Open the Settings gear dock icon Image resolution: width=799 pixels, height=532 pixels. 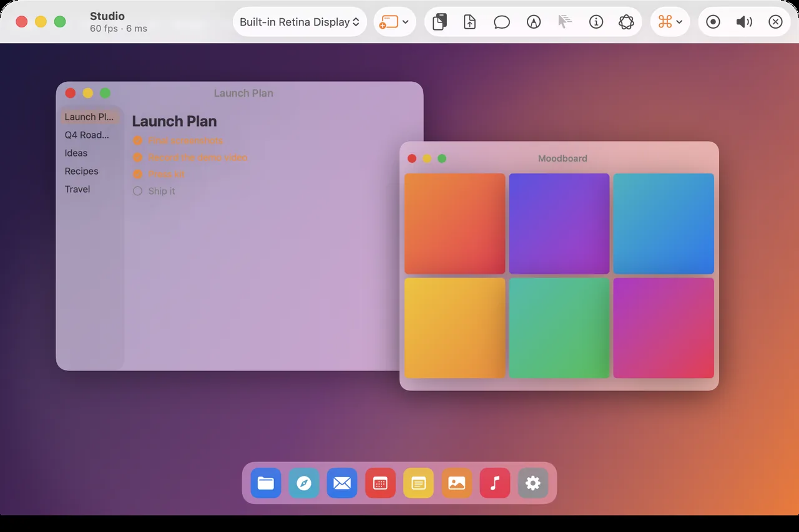tap(532, 483)
